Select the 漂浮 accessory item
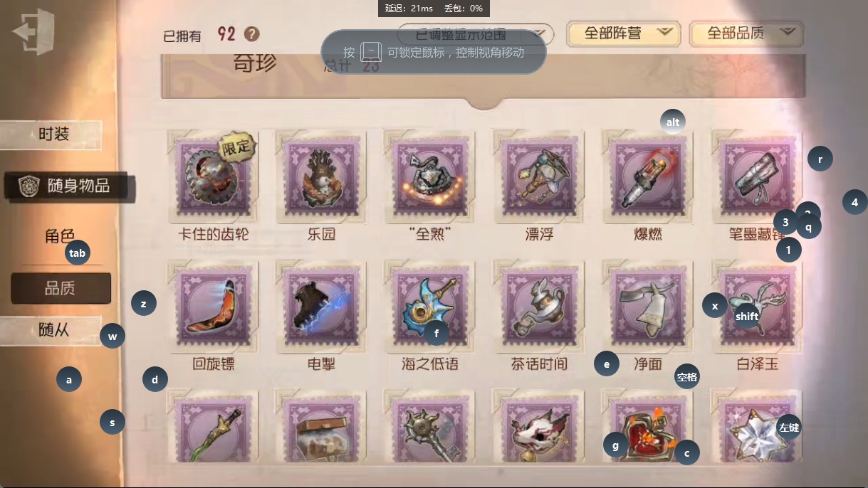Image resolution: width=868 pixels, height=488 pixels. (538, 176)
